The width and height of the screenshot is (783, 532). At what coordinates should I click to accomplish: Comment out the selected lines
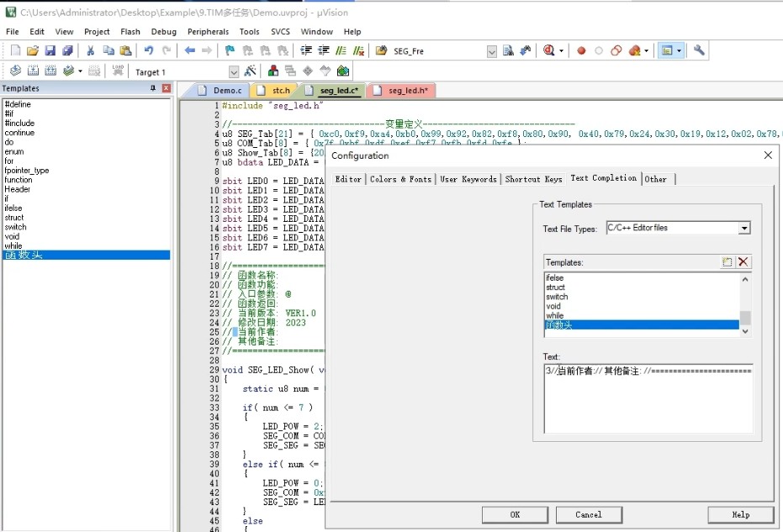341,50
